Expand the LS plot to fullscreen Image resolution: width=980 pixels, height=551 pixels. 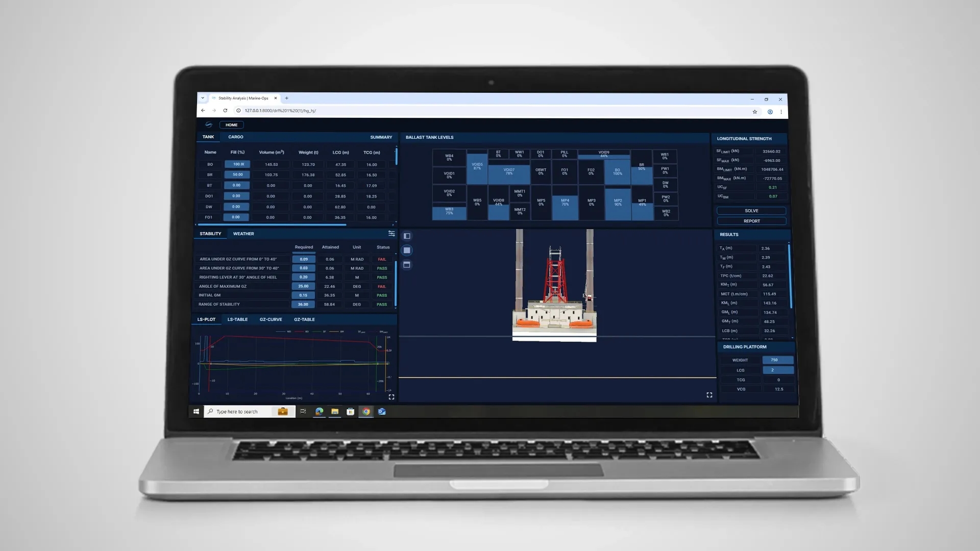(391, 397)
